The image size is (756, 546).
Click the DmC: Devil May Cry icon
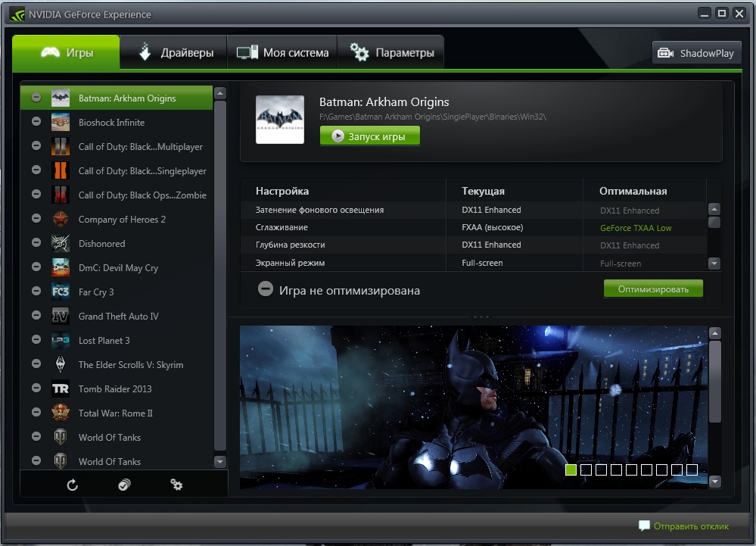coord(61,267)
